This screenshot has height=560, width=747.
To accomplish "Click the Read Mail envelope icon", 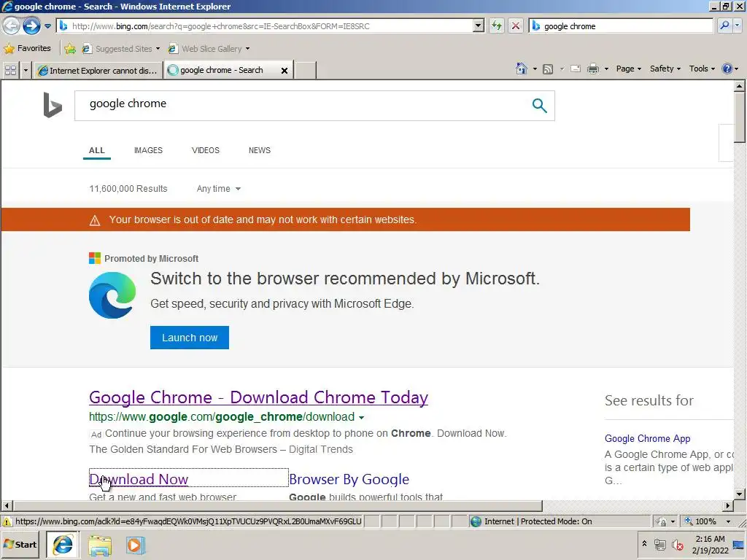I will [x=576, y=69].
